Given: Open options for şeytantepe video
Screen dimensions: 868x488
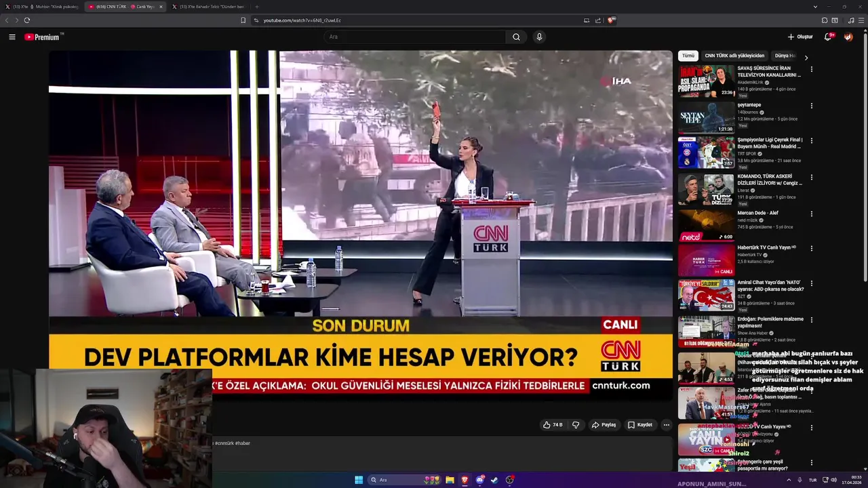Looking at the screenshot, I should pos(811,106).
